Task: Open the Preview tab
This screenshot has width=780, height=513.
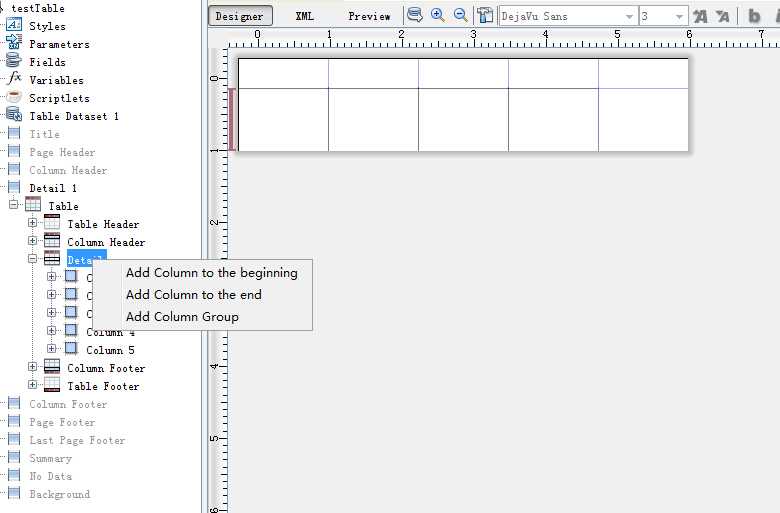Action: 369,16
